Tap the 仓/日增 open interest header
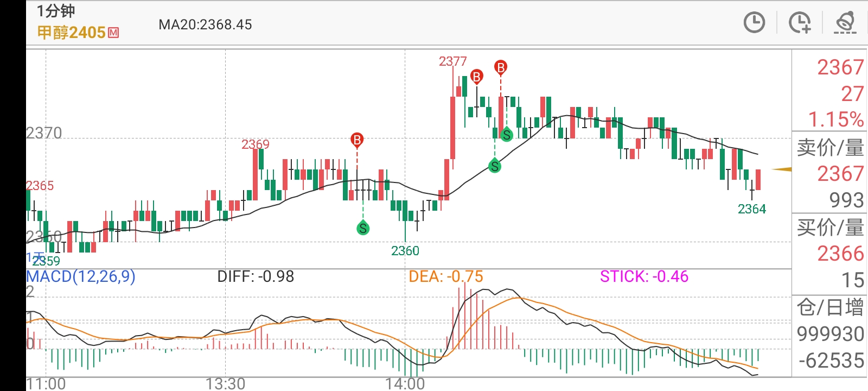This screenshot has height=391, width=868. click(830, 307)
